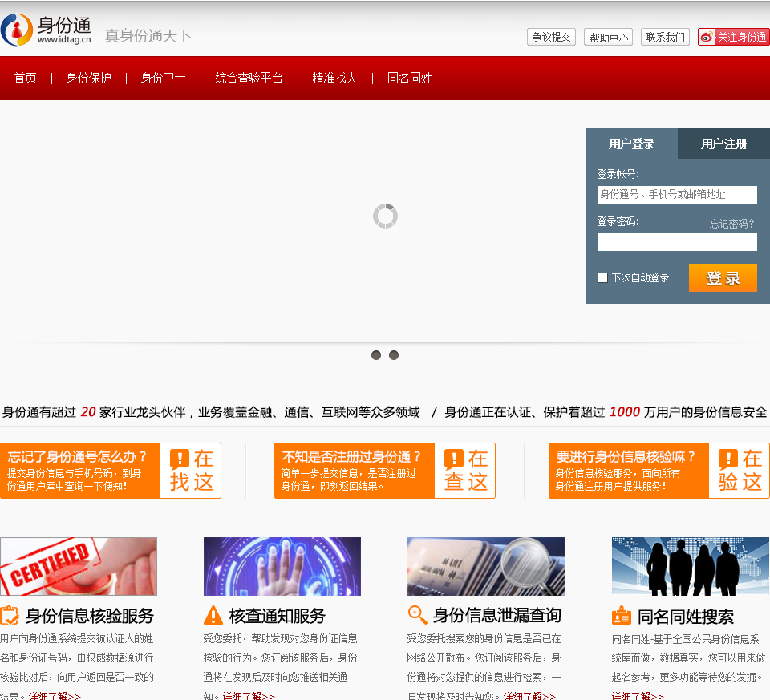Open the 精准找人 menu item

(334, 78)
